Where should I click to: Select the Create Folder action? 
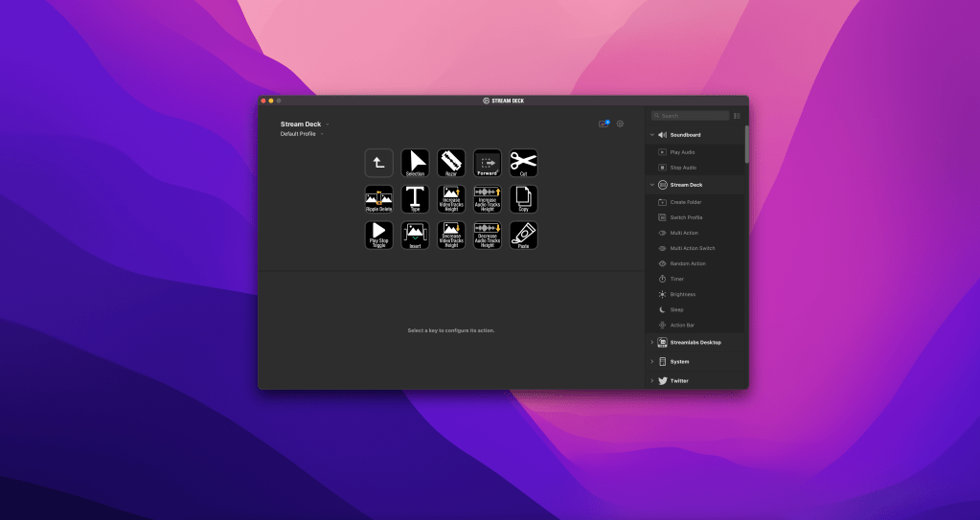[x=685, y=202]
